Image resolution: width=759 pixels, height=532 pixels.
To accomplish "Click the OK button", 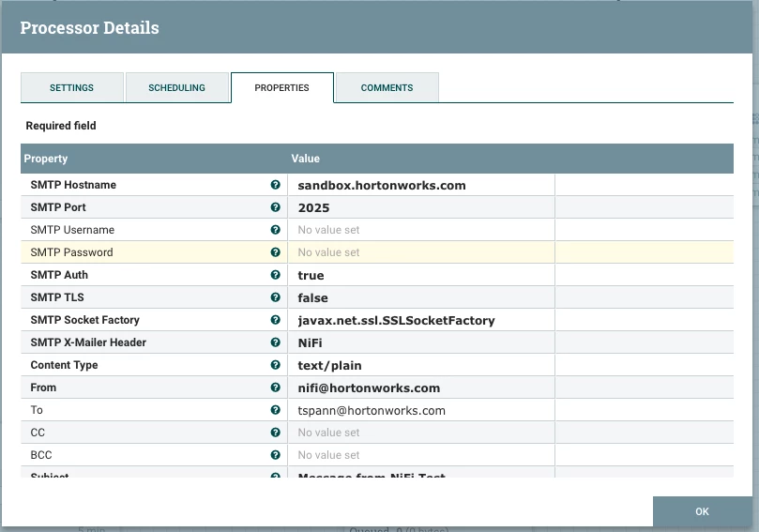I will point(702,511).
